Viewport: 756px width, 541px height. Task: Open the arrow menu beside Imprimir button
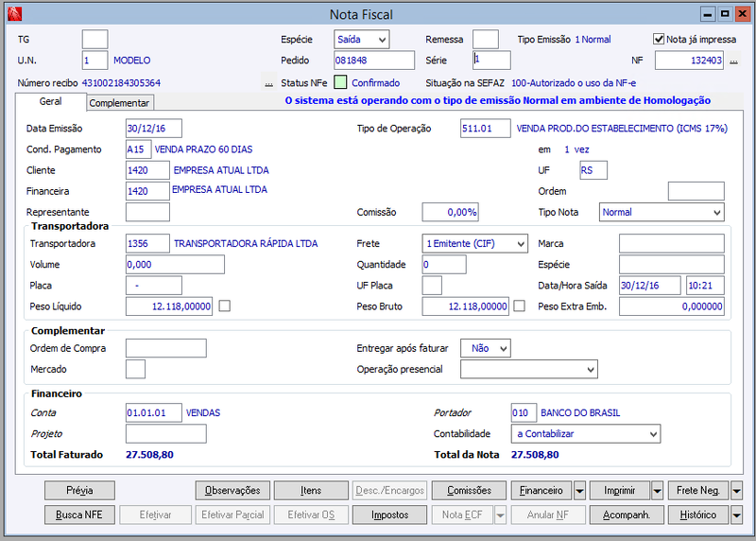657,490
